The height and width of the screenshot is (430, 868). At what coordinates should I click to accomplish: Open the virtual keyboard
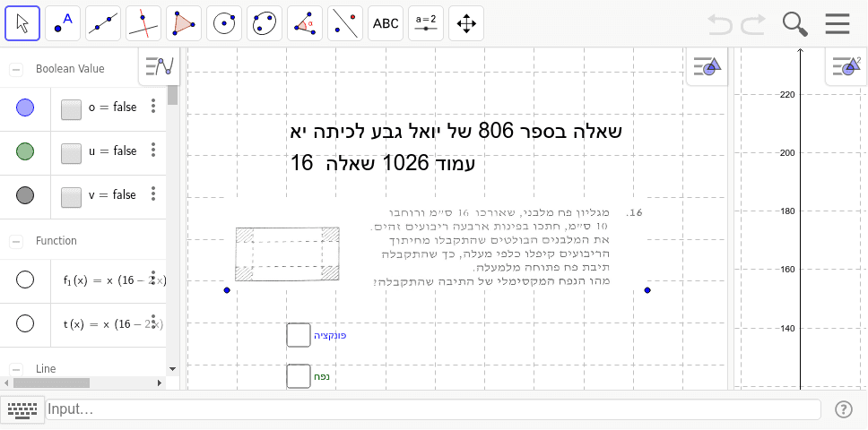[22, 409]
